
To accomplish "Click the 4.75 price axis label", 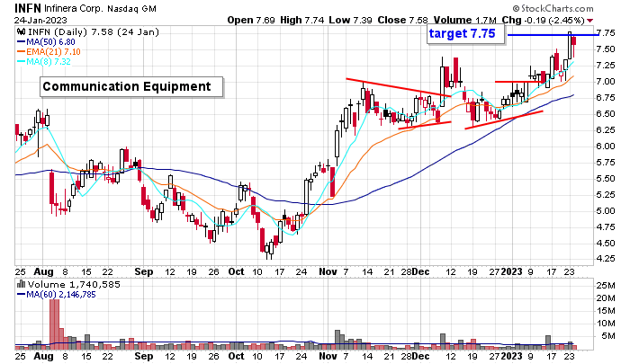I will coord(606,226).
